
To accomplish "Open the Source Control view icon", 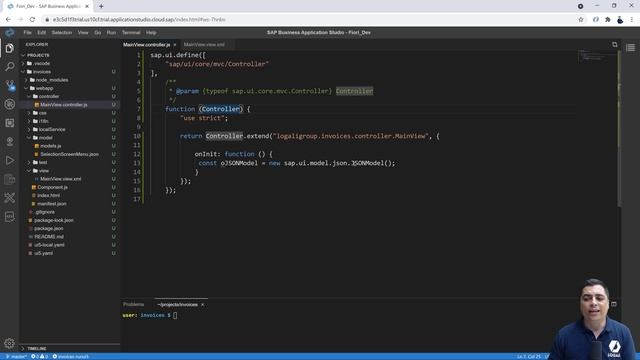I will [x=10, y=85].
